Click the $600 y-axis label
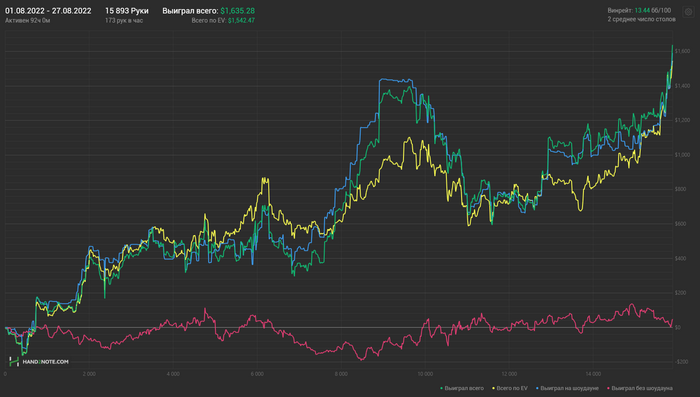Viewport: 700px width, 397px height. click(681, 224)
